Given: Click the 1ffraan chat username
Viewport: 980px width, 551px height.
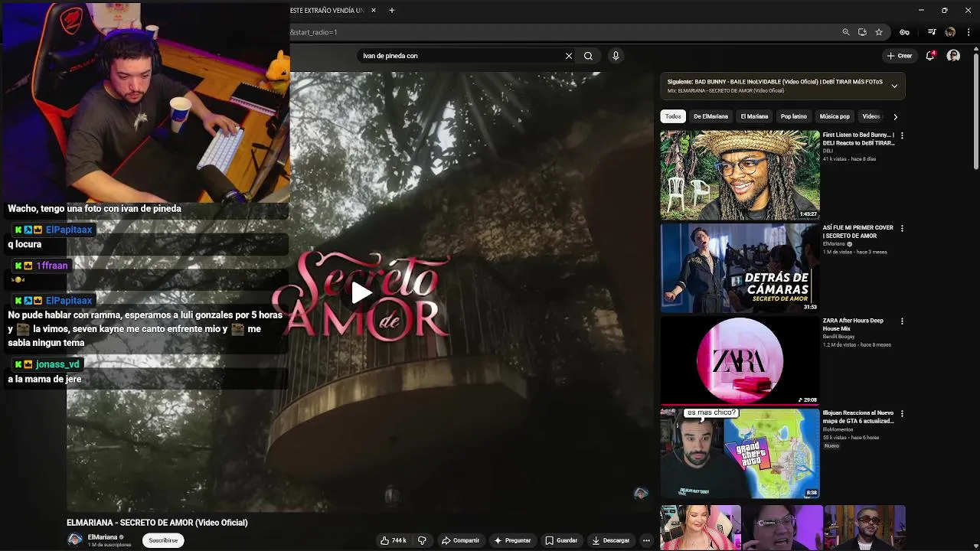Looking at the screenshot, I should click(52, 266).
